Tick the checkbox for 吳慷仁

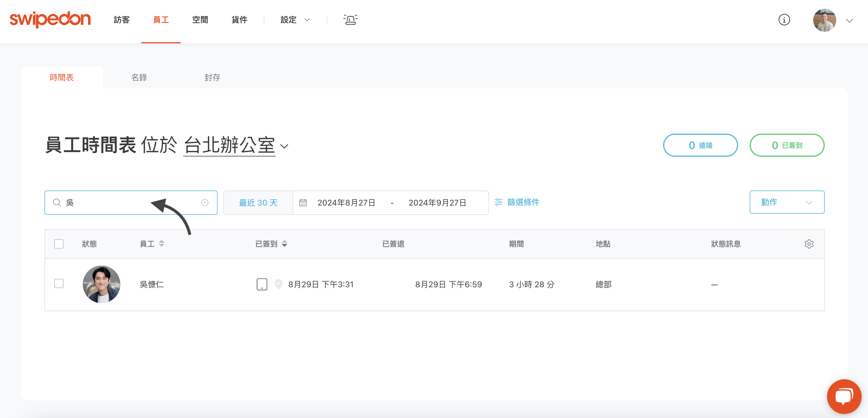tap(59, 283)
